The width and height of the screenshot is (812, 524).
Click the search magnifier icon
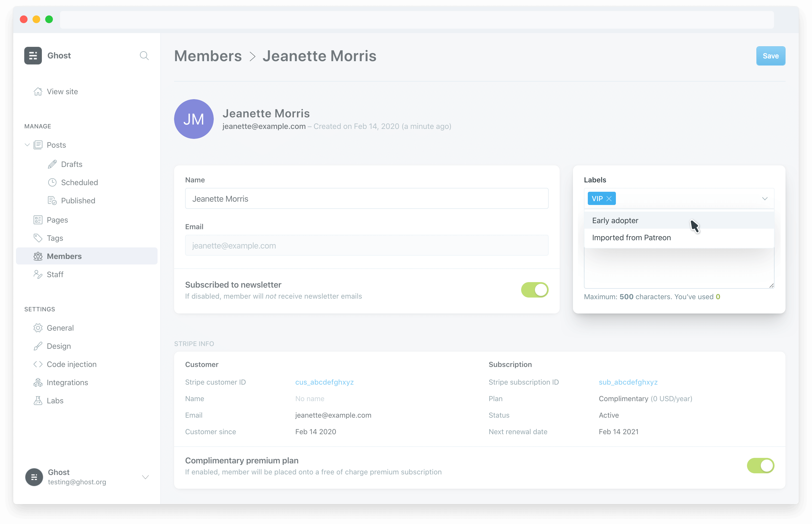144,55
